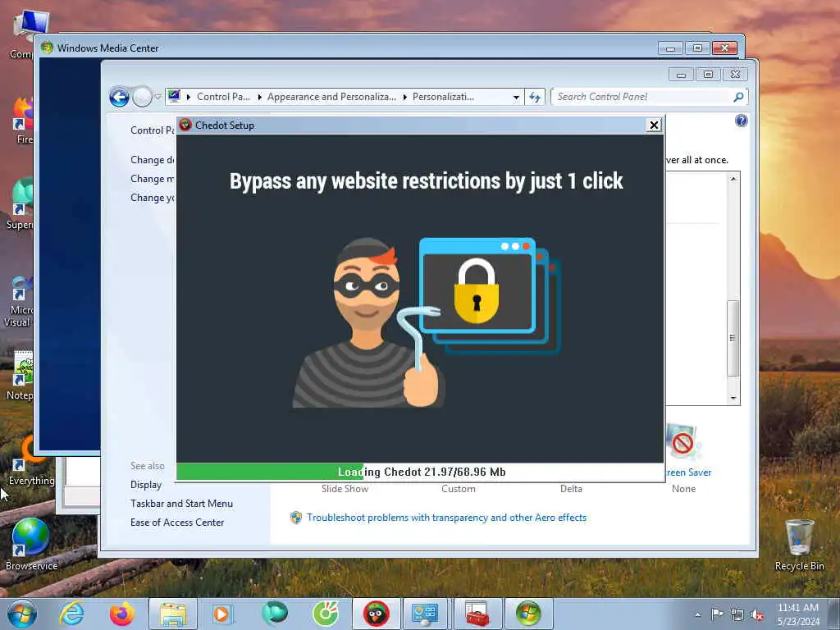This screenshot has height=630, width=840.
Task: Open the green Coc Coc taskbar icon
Action: (325, 614)
